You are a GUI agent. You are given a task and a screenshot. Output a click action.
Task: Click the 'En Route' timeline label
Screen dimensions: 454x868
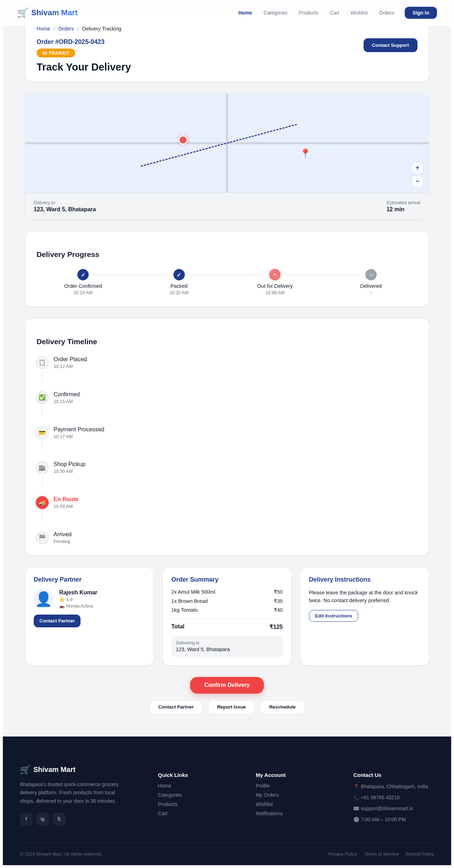pos(66,499)
